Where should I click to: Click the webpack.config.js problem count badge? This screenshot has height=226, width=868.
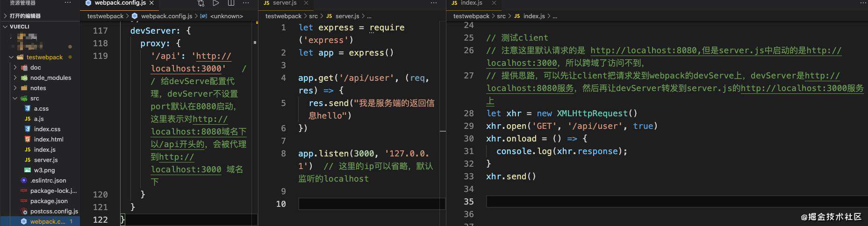(71, 221)
